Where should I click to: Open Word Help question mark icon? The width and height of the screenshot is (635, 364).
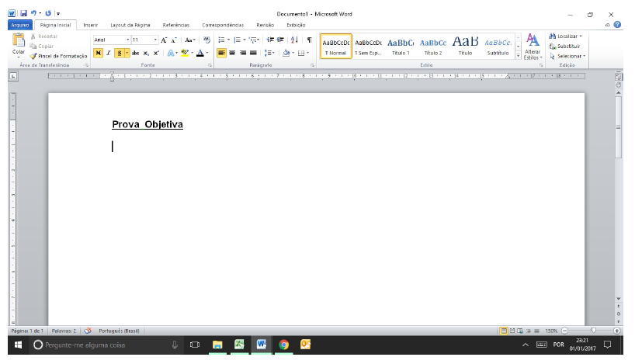coord(617,25)
